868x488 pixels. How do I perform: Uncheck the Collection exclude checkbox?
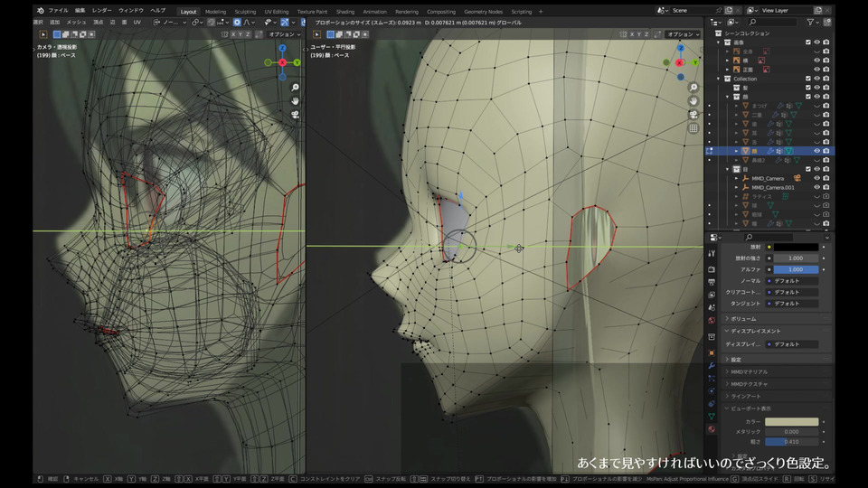pos(807,79)
